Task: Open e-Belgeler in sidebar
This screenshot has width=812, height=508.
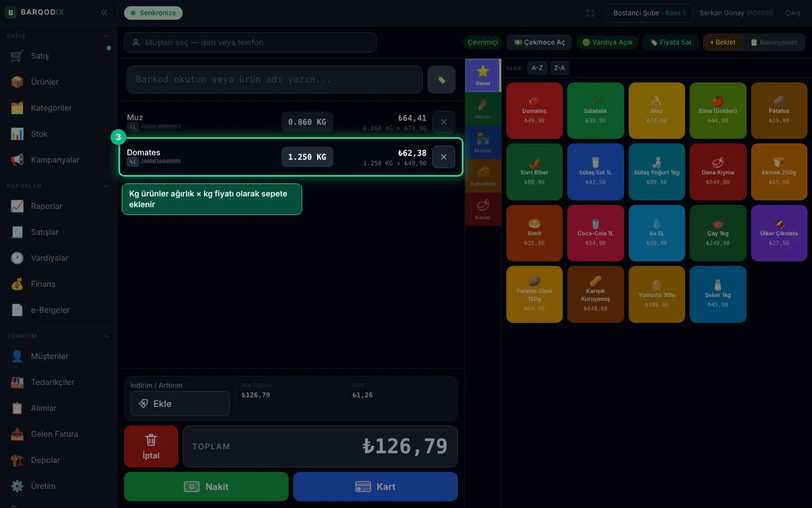Action: [x=59, y=310]
